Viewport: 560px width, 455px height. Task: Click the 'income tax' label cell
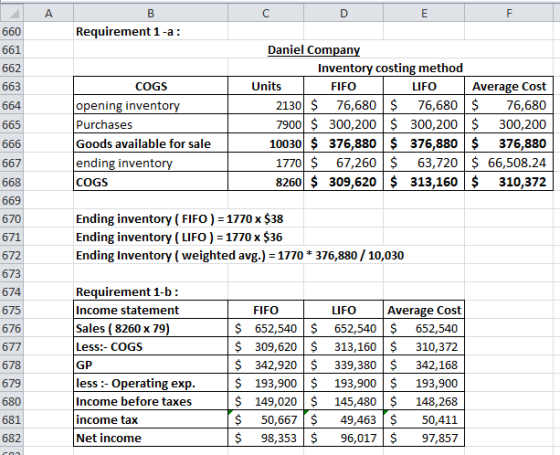[151, 419]
